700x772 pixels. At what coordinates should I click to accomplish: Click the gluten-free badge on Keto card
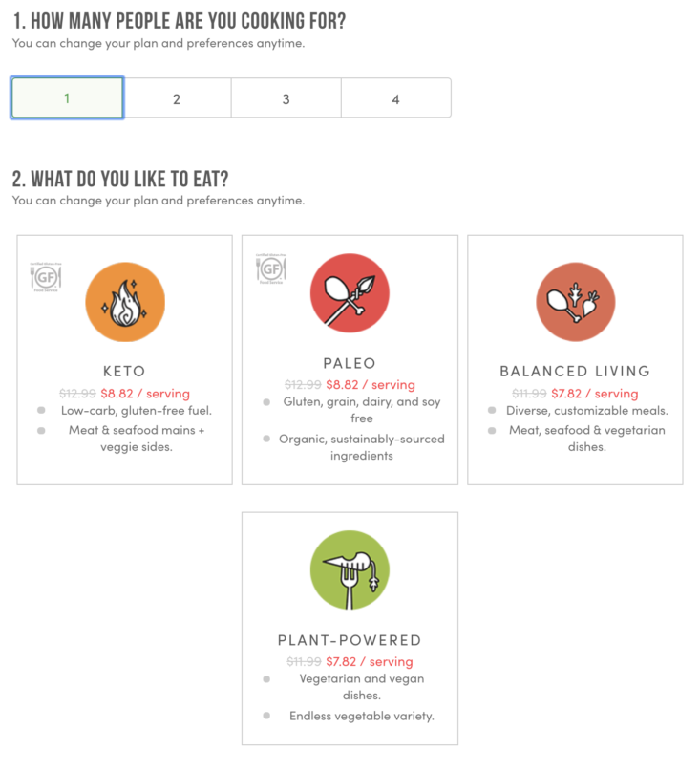(x=46, y=278)
